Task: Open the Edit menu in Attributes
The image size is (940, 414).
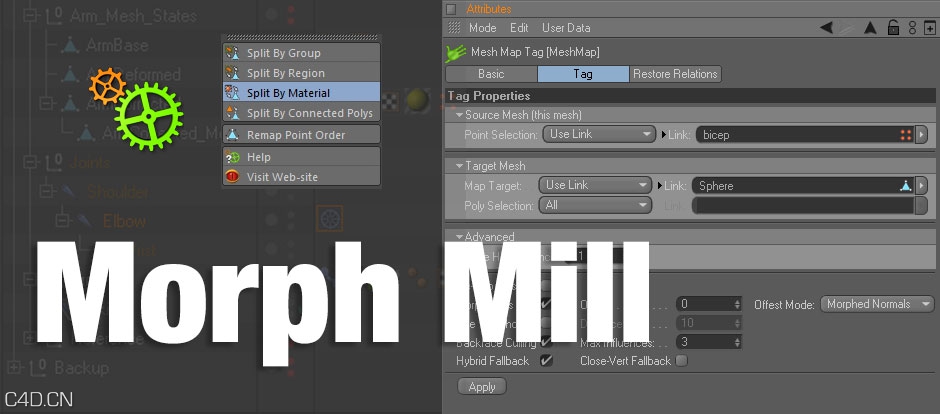Action: click(x=519, y=28)
